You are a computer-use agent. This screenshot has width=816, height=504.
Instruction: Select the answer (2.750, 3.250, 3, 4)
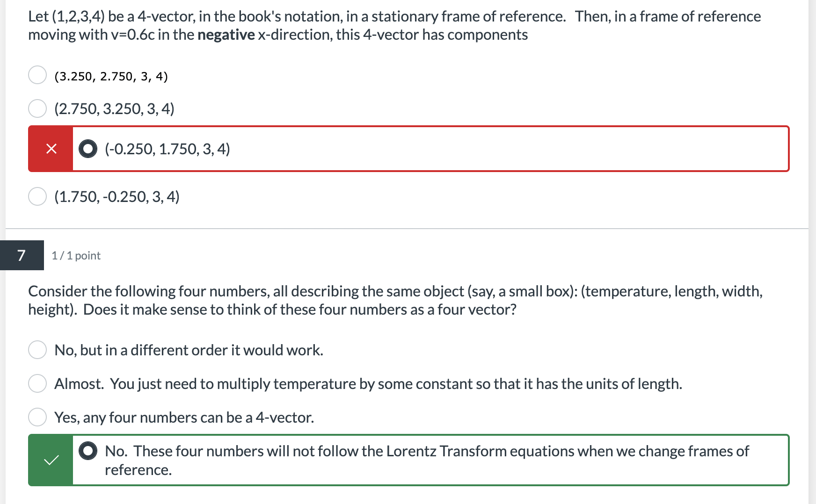tap(114, 108)
